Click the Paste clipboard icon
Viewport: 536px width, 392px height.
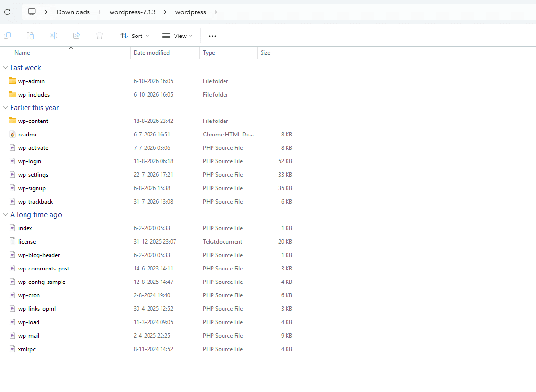(30, 36)
